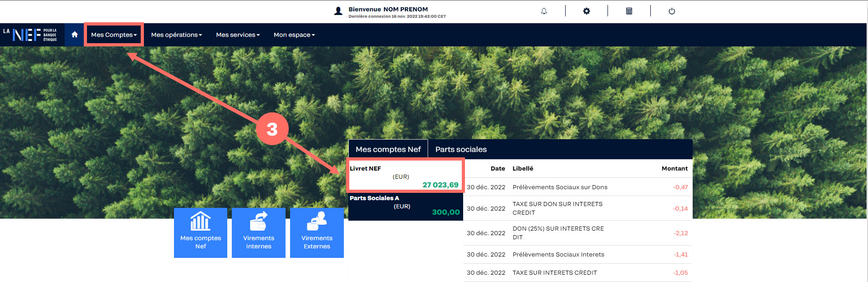868x282 pixels.
Task: Open the Virements Externes tile
Action: pyautogui.click(x=317, y=233)
